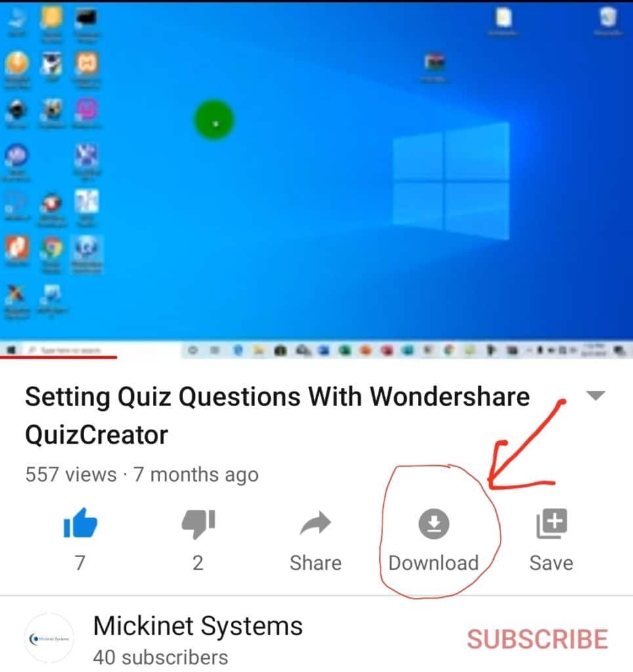Tap the thumbs-down dislike icon
This screenshot has width=633, height=672.
pos(198,523)
